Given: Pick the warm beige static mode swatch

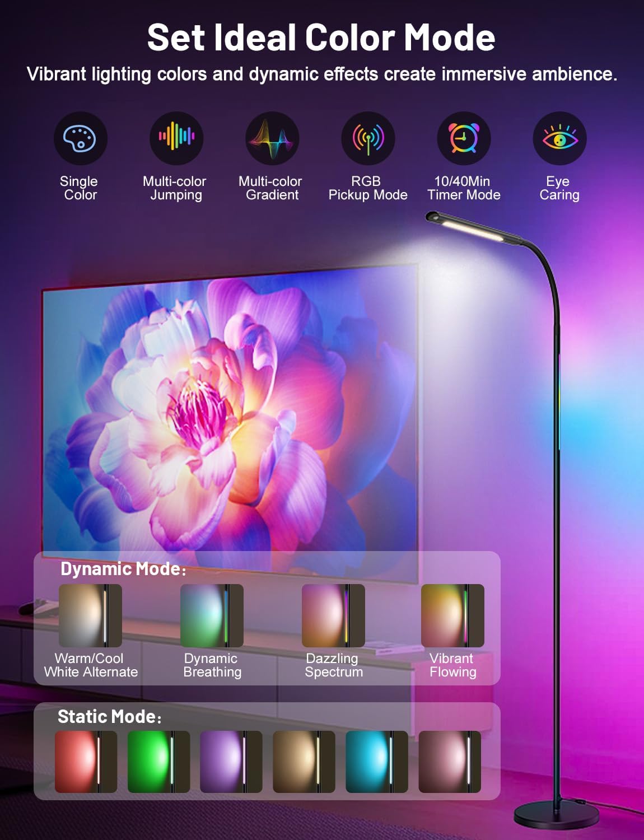Looking at the screenshot, I should pyautogui.click(x=304, y=762).
